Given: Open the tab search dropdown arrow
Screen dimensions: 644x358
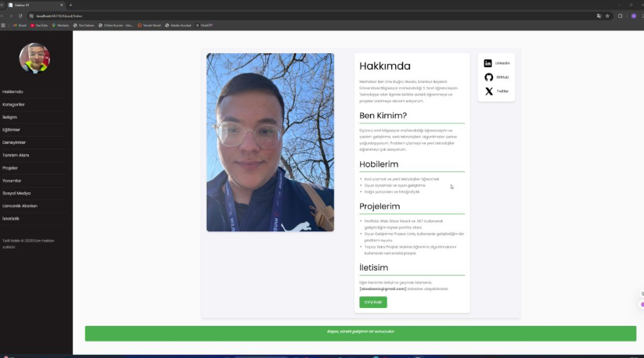Looking at the screenshot, I should tap(2, 5).
